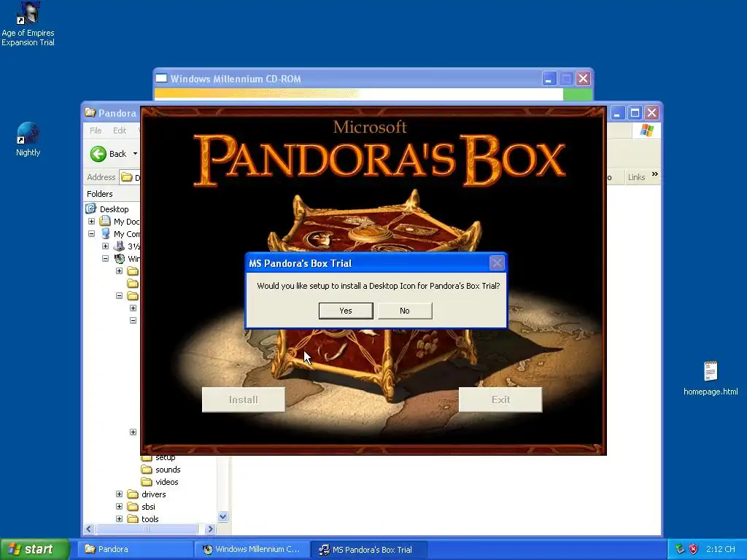Image resolution: width=747 pixels, height=560 pixels.
Task: Click the Pandora window title folder icon
Action: click(90, 112)
